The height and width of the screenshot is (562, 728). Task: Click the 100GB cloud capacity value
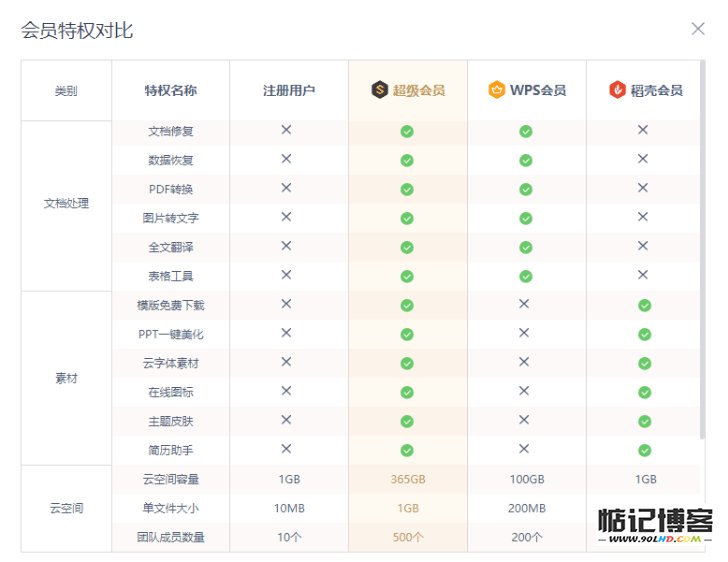[x=526, y=479]
